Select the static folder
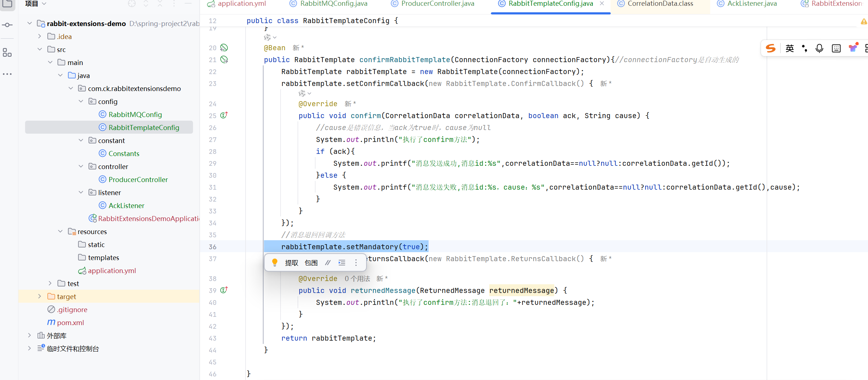The height and width of the screenshot is (380, 868). point(91,245)
